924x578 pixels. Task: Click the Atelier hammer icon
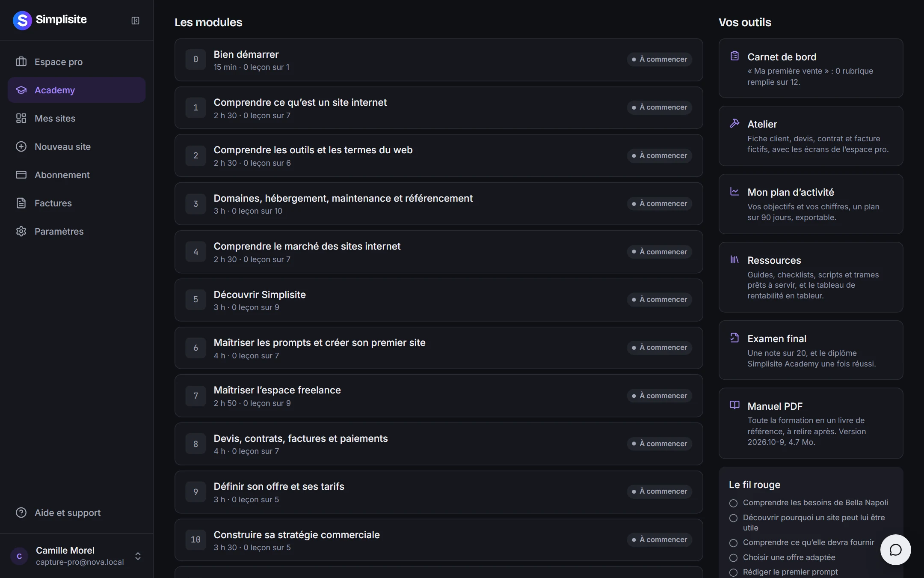pos(734,123)
